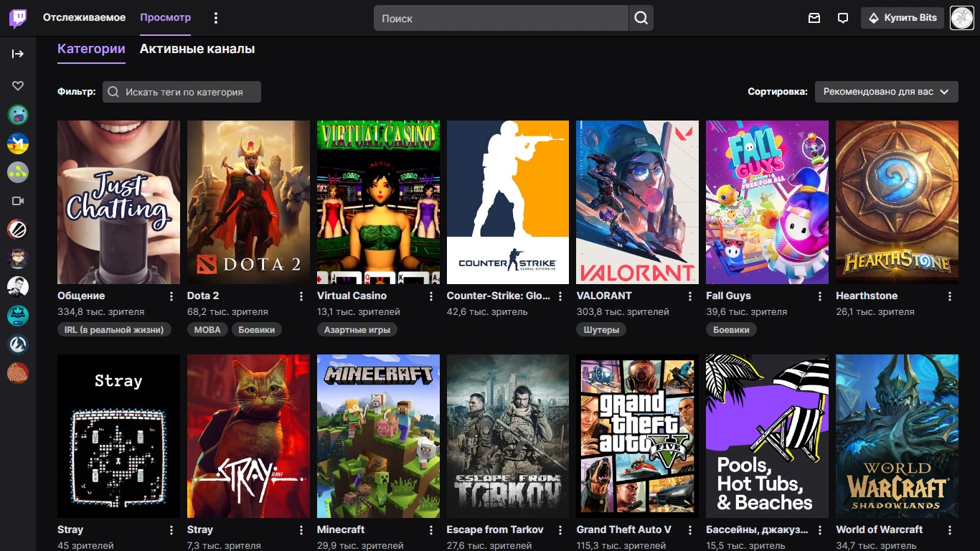
Task: Open the Virtual Casino cover art
Action: coord(378,202)
